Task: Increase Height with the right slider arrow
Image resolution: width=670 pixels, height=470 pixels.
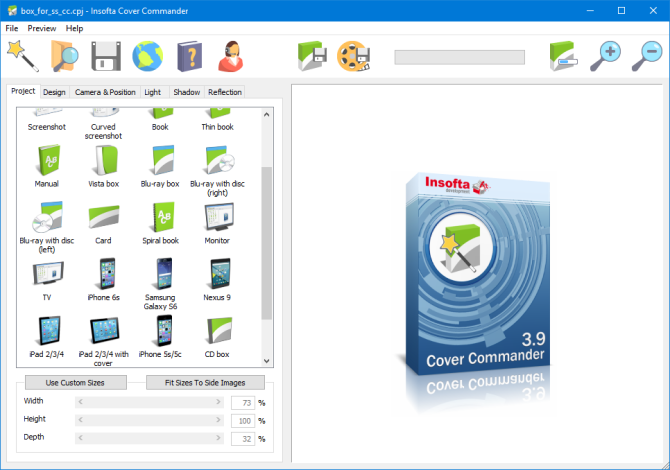Action: 218,420
